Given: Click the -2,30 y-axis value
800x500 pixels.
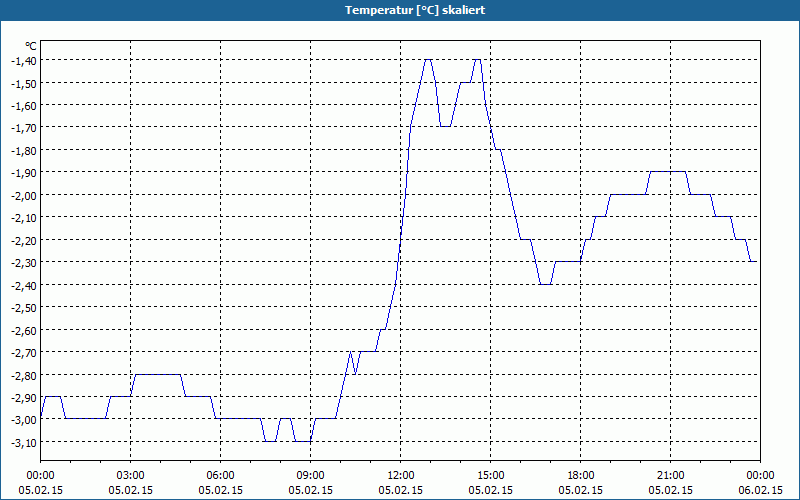Looking at the screenshot, I should tap(24, 262).
